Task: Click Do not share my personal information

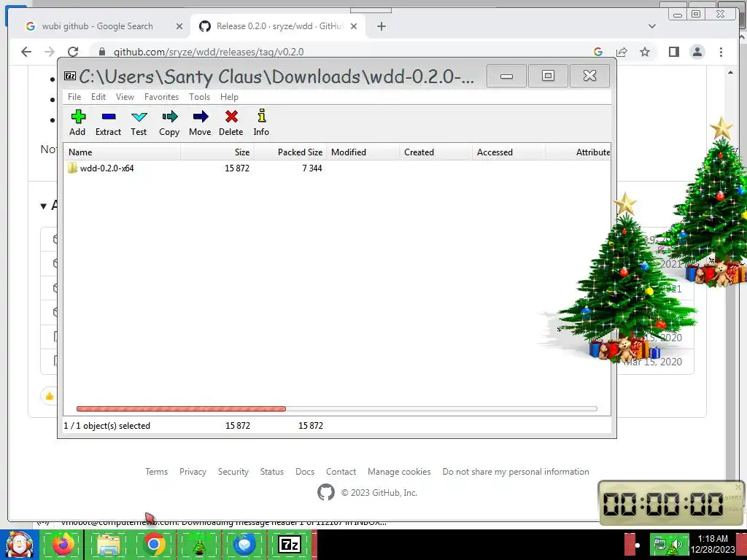Action: (516, 472)
